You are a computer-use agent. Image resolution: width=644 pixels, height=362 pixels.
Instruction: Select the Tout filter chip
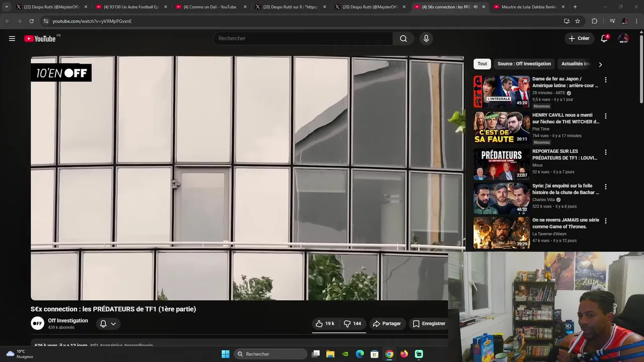(482, 64)
